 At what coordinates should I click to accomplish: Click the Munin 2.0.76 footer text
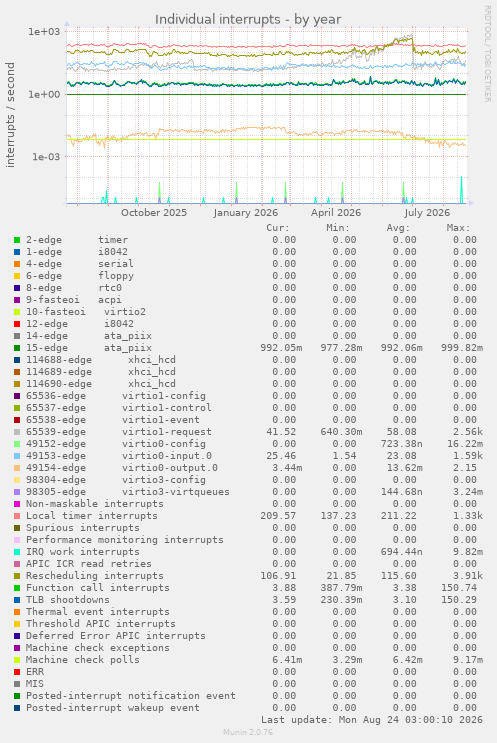point(248,732)
